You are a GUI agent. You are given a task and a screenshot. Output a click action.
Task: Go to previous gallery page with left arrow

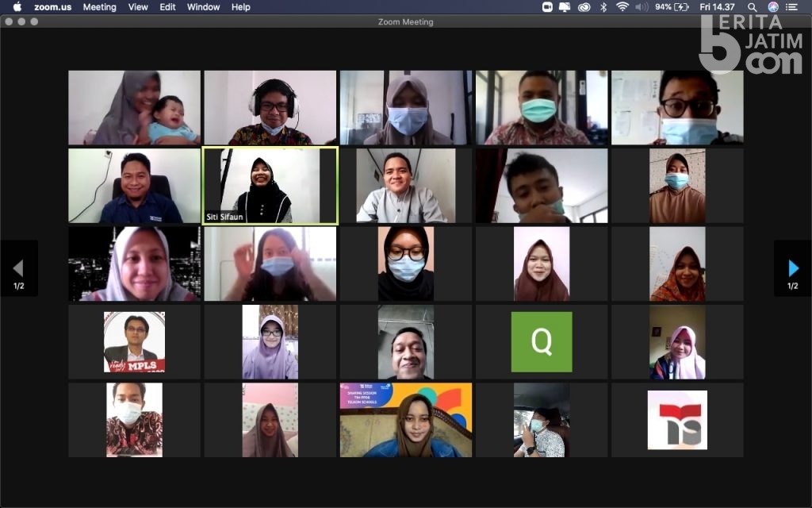(x=19, y=268)
